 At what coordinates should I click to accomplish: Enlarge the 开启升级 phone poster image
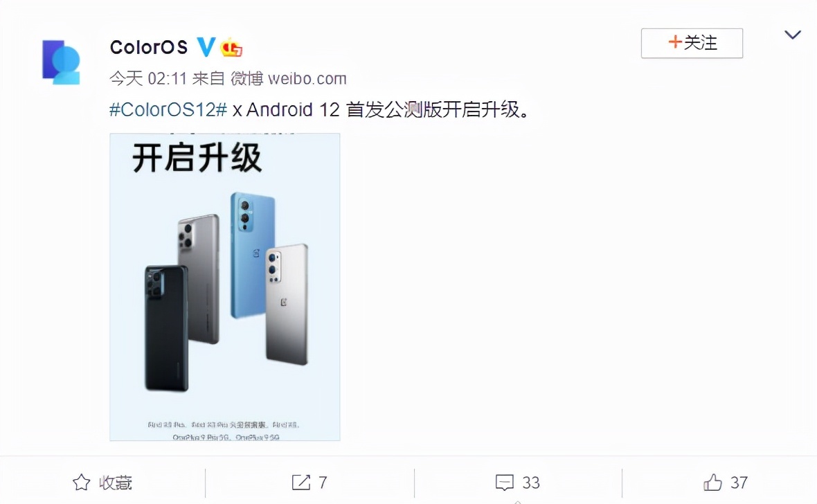[225, 287]
